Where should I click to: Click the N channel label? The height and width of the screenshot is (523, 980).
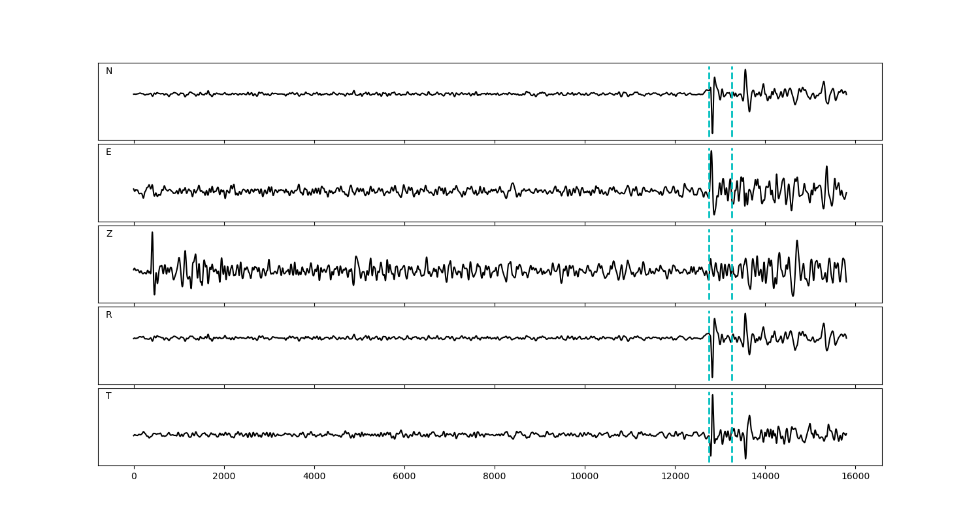tap(109, 71)
